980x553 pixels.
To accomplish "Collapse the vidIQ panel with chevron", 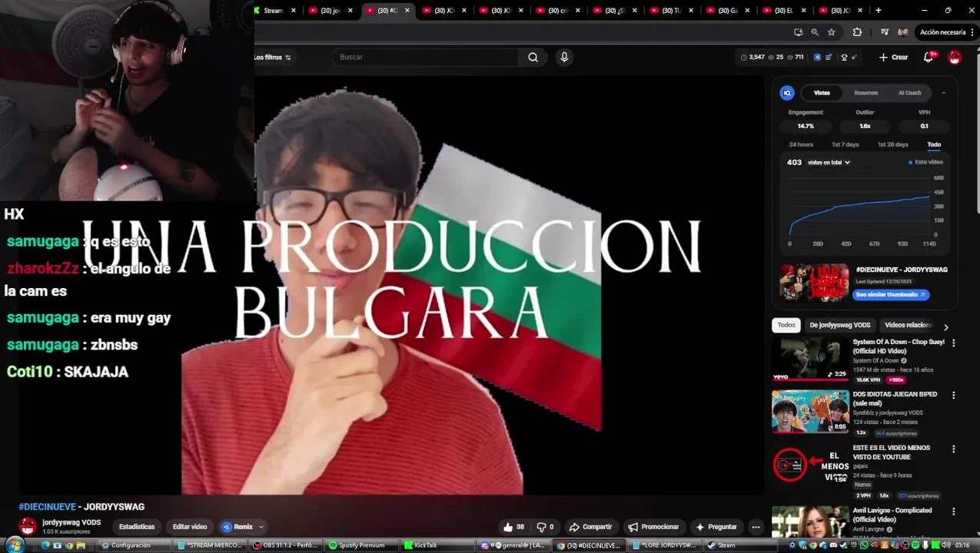I will pyautogui.click(x=943, y=93).
